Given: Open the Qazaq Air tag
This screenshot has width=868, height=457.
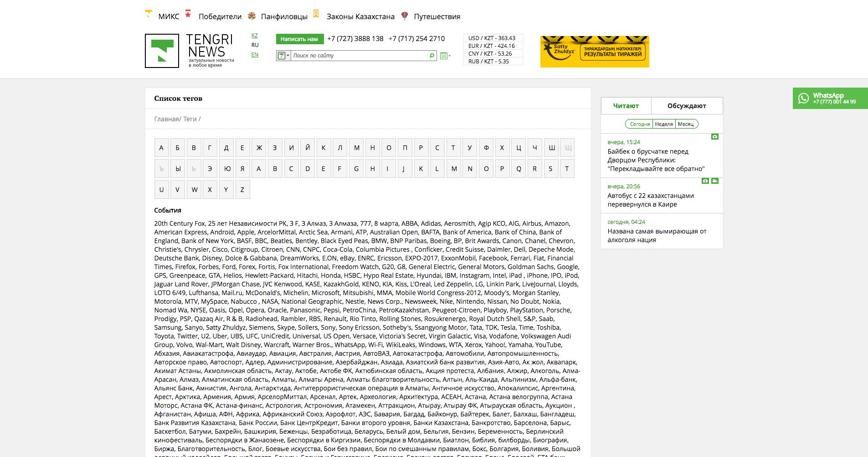Looking at the screenshot, I should click(x=209, y=319).
